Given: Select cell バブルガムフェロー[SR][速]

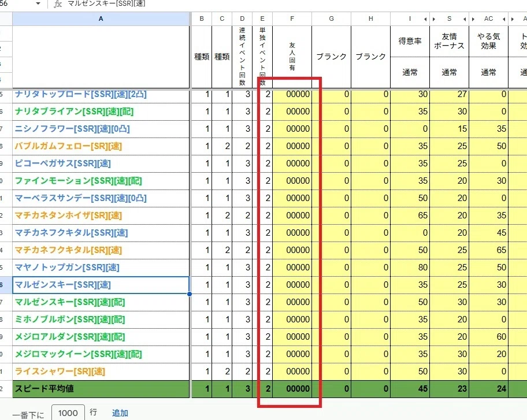Looking at the screenshot, I should point(101,146).
